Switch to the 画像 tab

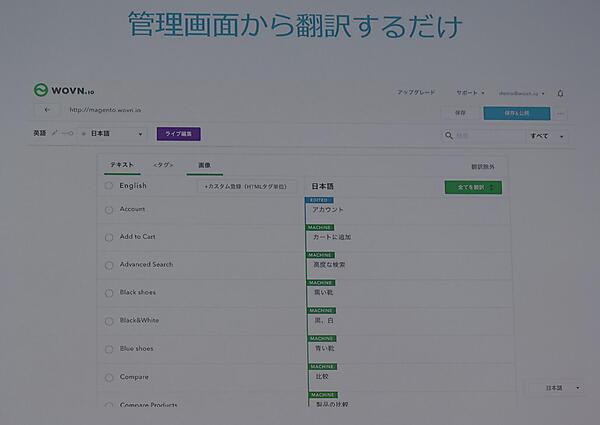pyautogui.click(x=204, y=164)
